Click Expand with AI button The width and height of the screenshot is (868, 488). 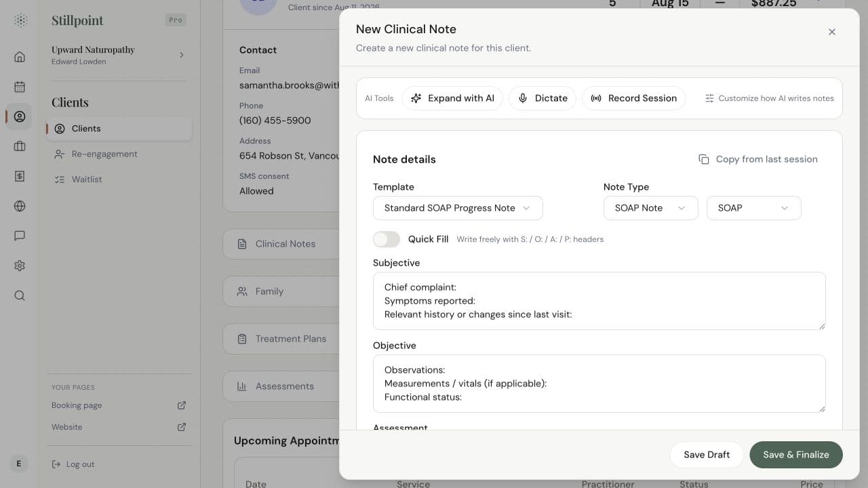click(453, 98)
